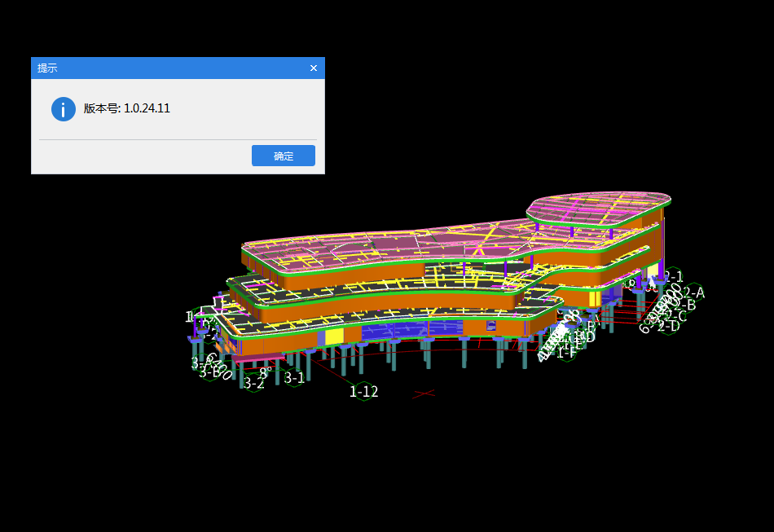Select the 3-1 axis label
This screenshot has width=774, height=532.
tap(294, 377)
